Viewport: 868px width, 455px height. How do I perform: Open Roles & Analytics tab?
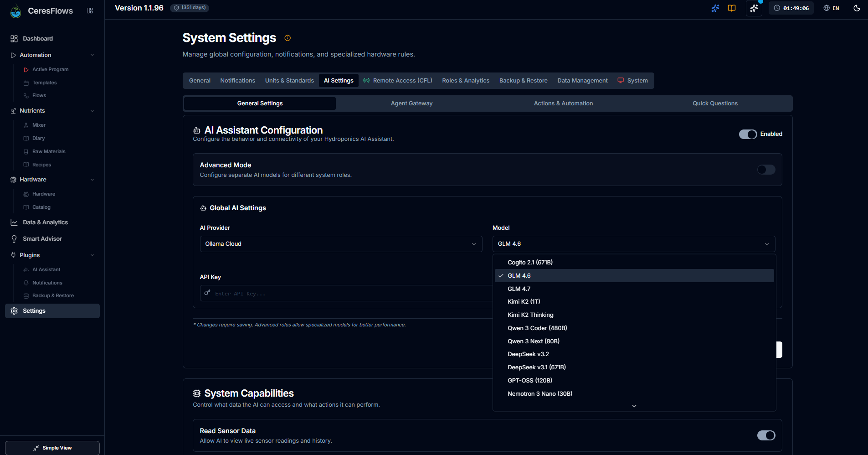point(466,81)
